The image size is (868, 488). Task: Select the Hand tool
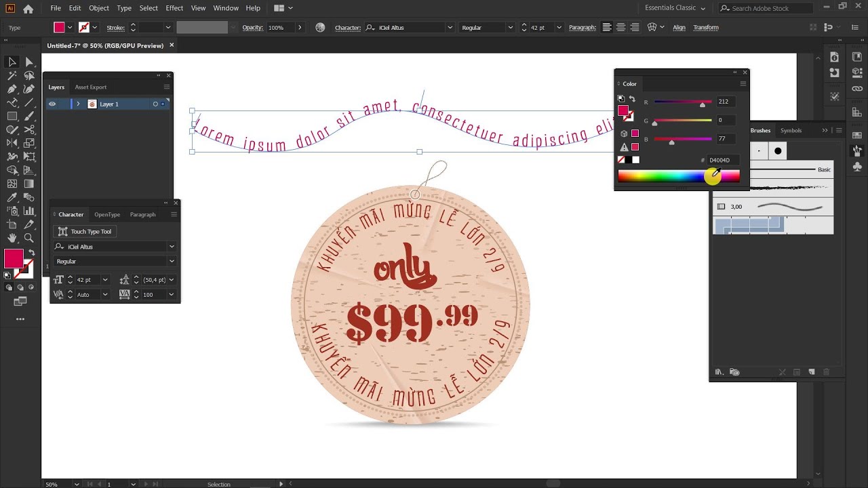pos(12,238)
